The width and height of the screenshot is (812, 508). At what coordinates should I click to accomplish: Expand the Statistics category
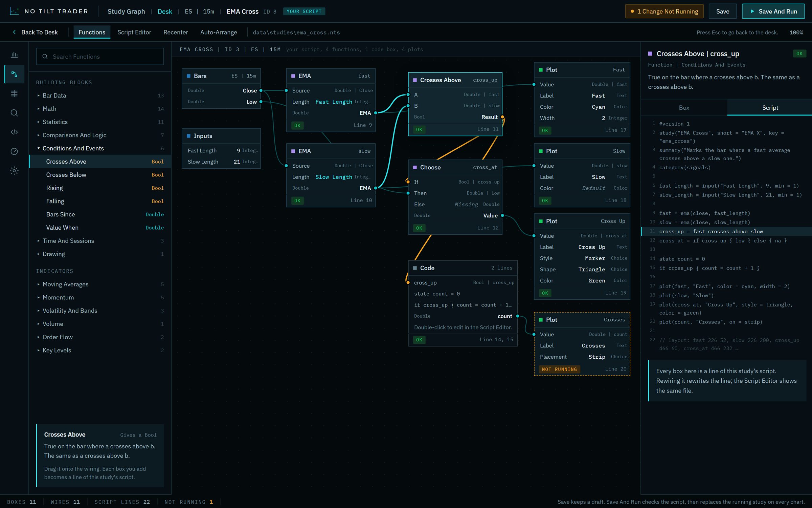[x=100, y=122]
